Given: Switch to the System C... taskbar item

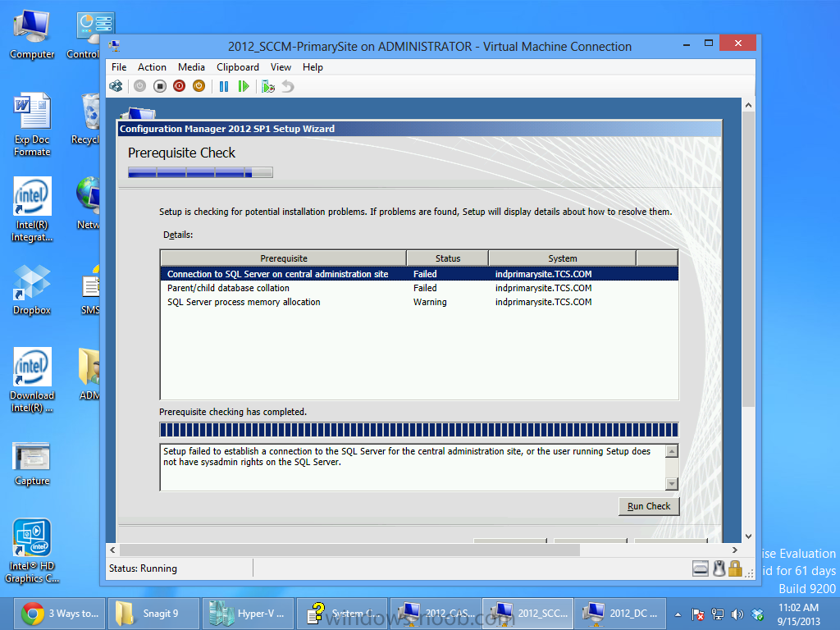Looking at the screenshot, I should (342, 614).
